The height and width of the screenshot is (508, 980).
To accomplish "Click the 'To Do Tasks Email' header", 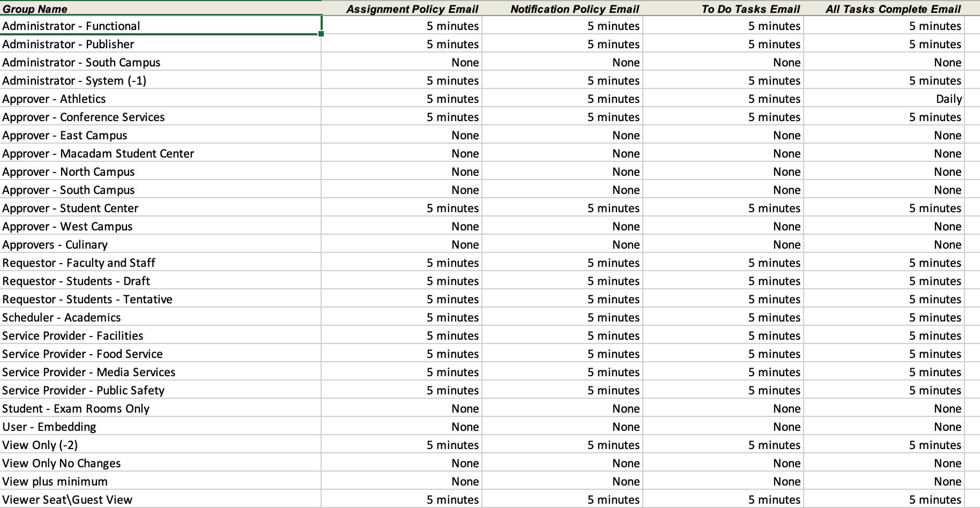I will 723,9.
